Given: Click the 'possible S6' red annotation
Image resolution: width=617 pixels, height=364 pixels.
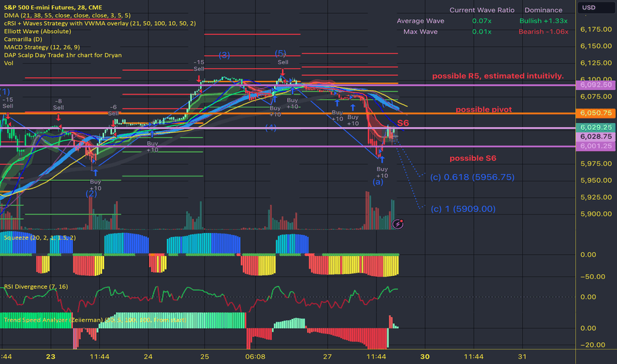Looking at the screenshot, I should 473,158.
